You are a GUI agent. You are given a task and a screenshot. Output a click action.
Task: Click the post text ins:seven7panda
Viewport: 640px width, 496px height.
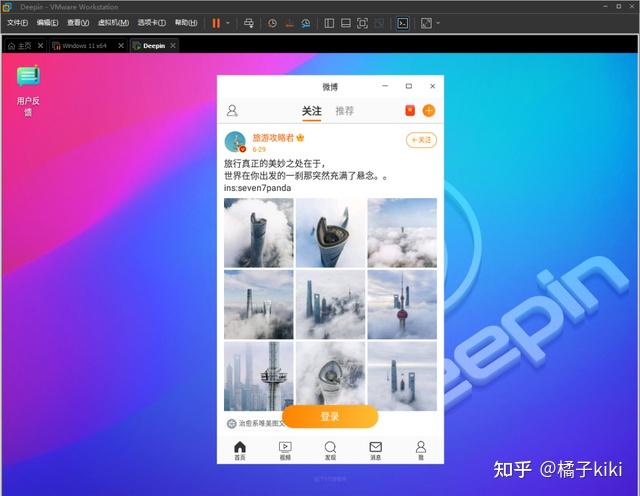tap(258, 188)
